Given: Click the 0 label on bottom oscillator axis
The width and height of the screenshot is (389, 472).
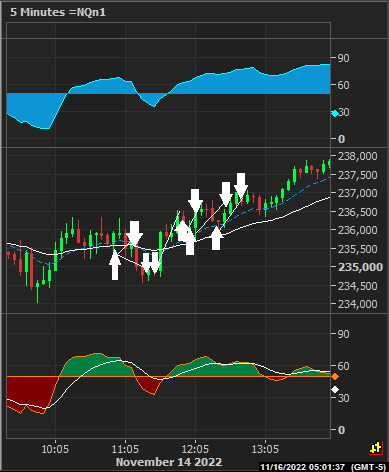Looking at the screenshot, I should [x=341, y=430].
